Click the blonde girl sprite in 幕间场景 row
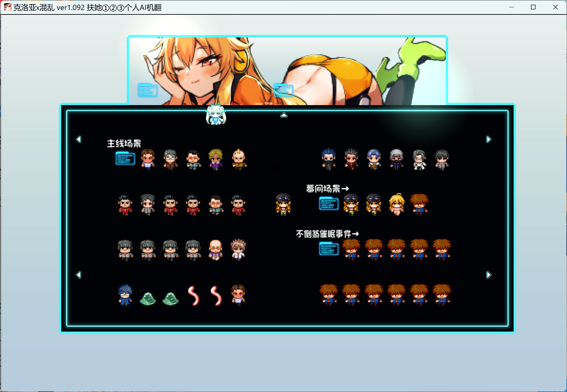 (396, 204)
